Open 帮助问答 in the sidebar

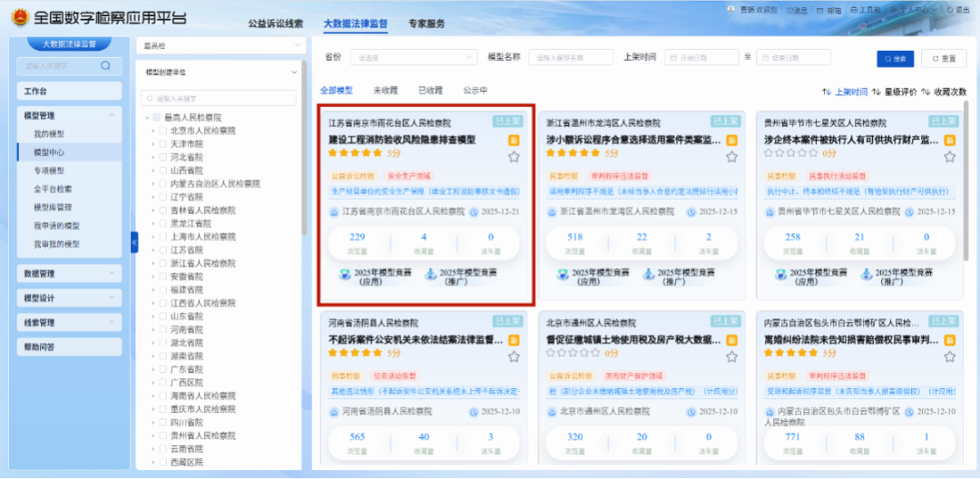click(x=69, y=347)
